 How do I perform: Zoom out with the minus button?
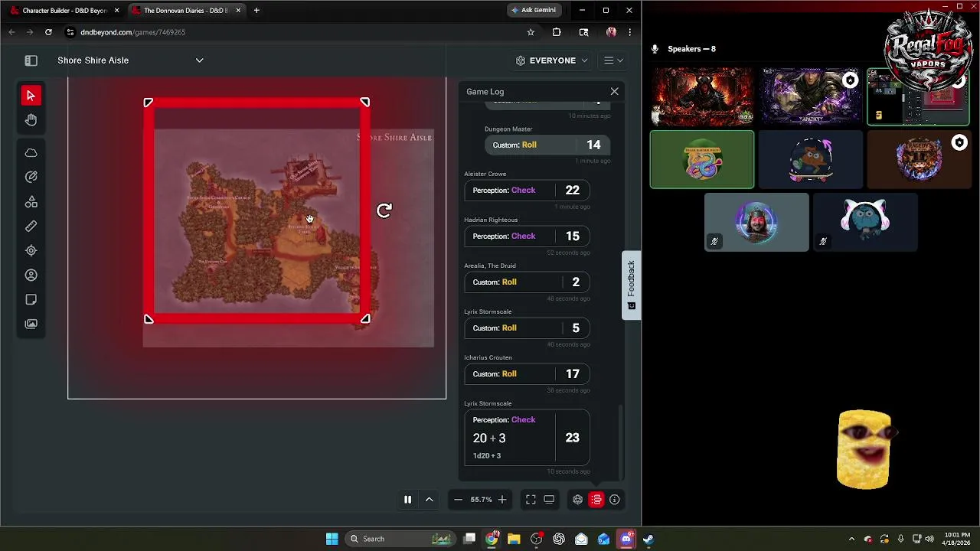458,500
